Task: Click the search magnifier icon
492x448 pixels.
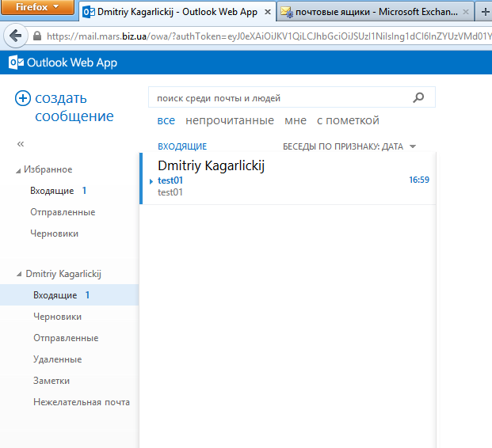Action: coord(419,98)
